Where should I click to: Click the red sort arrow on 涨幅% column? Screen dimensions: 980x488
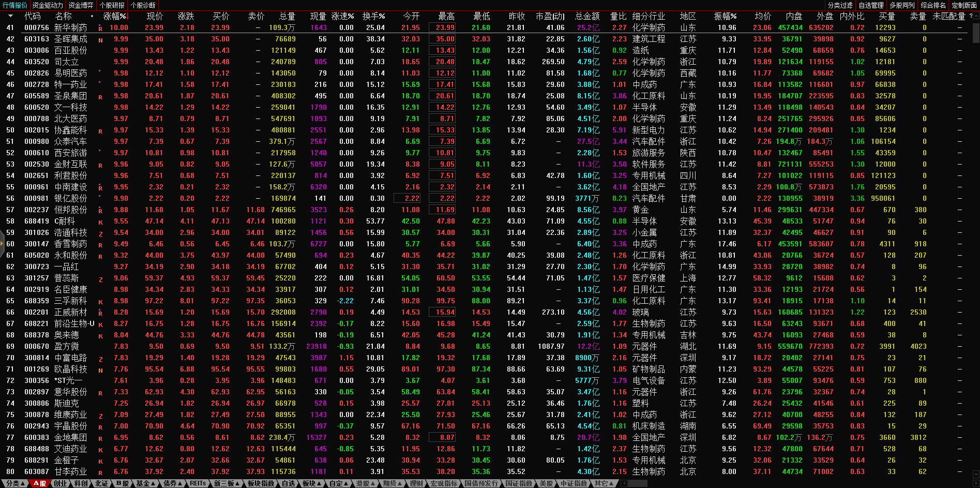[x=128, y=17]
